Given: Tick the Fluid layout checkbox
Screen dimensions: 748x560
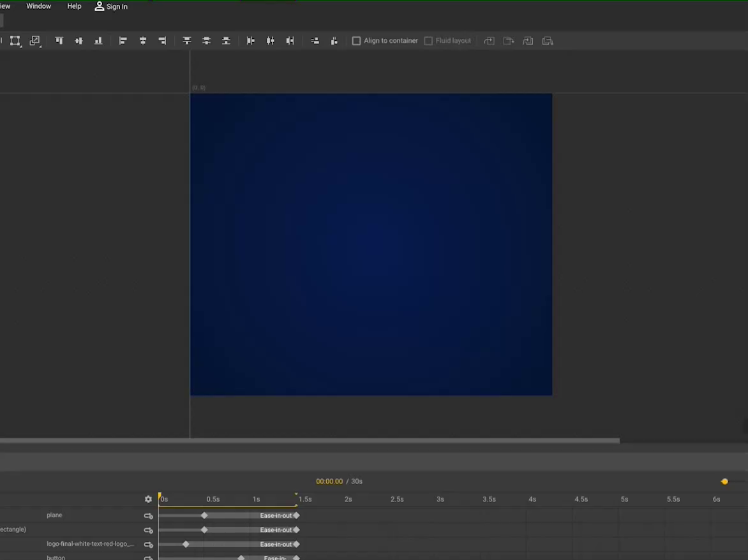Looking at the screenshot, I should (x=428, y=41).
